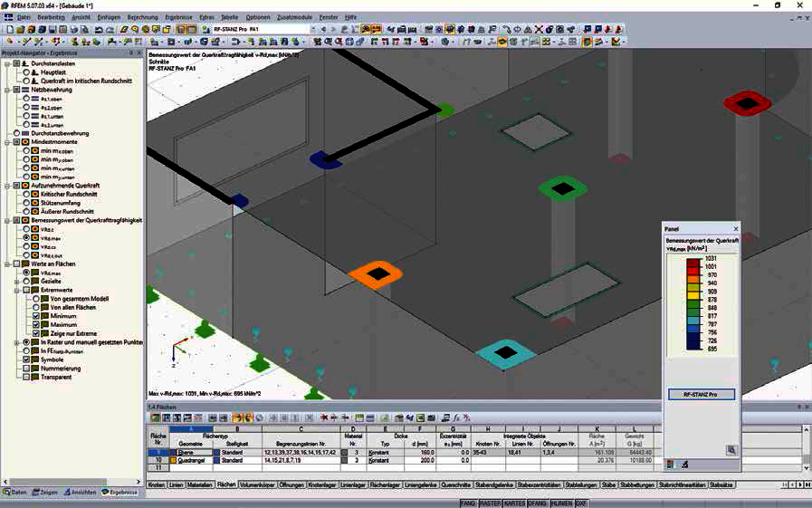The image size is (812, 508).
Task: Toggle the Zeige nur Extreme checkbox
Action: click(x=35, y=333)
